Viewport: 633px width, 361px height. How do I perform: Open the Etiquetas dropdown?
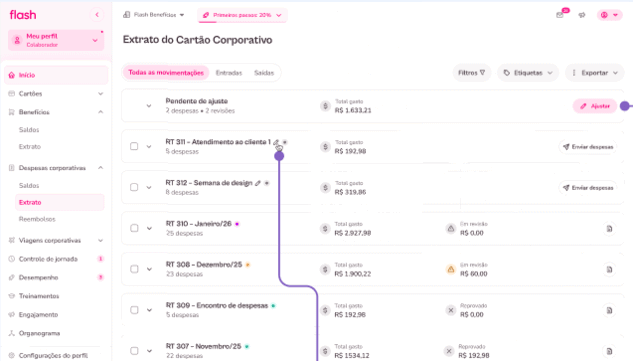(x=528, y=73)
